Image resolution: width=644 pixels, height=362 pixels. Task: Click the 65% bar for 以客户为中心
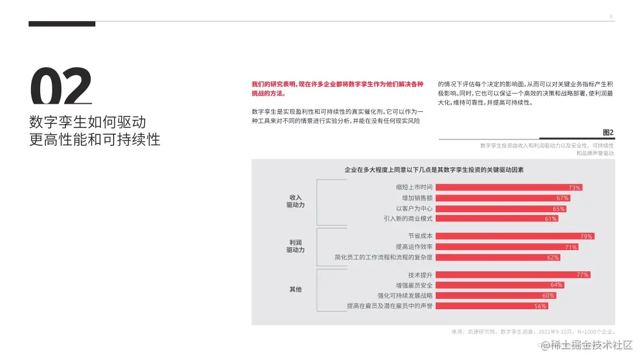click(x=501, y=208)
